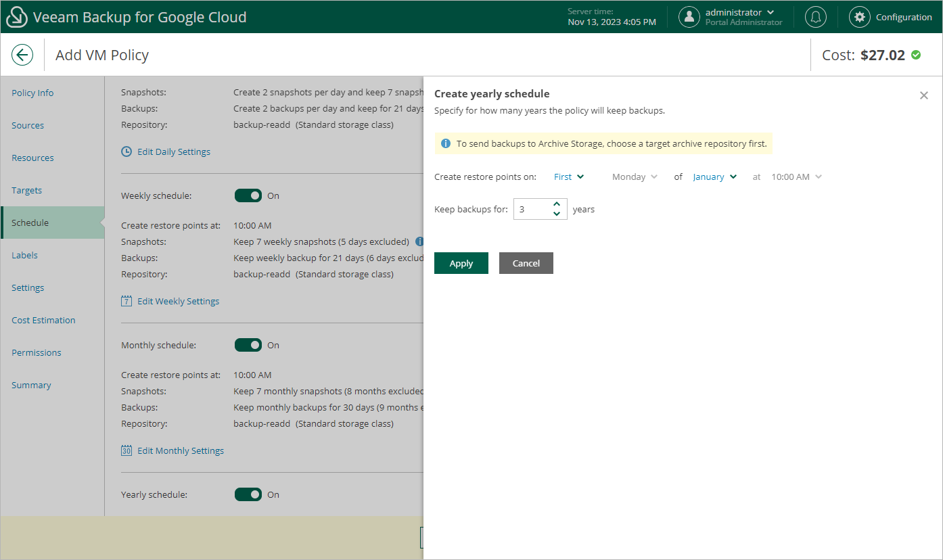
Task: Close the Create yearly schedule panel
Action: 924,95
